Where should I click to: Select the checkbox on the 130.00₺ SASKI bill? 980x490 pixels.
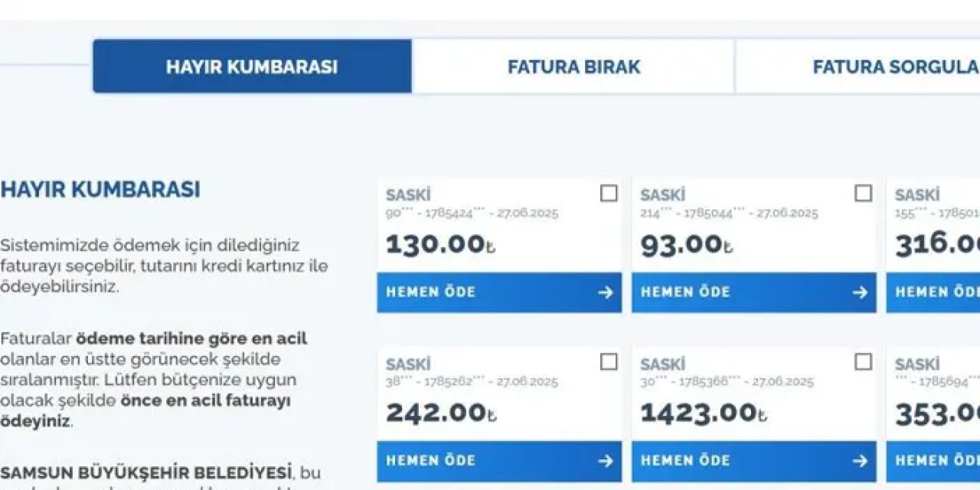pos(610,194)
